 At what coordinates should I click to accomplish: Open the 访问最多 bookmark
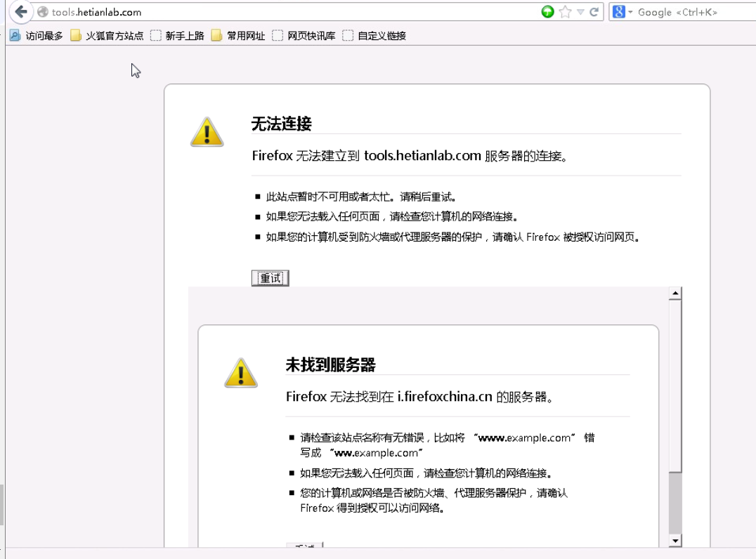37,36
